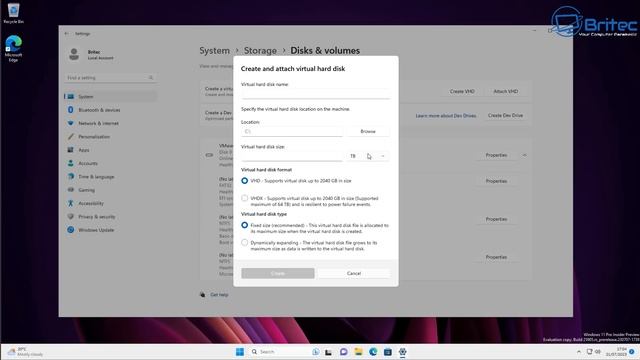The image size is (640, 360).
Task: Click the Virtual hard disk size field
Action: click(x=292, y=156)
